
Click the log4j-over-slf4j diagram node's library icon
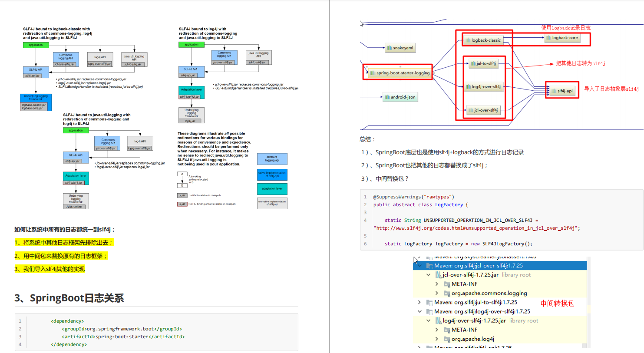468,87
